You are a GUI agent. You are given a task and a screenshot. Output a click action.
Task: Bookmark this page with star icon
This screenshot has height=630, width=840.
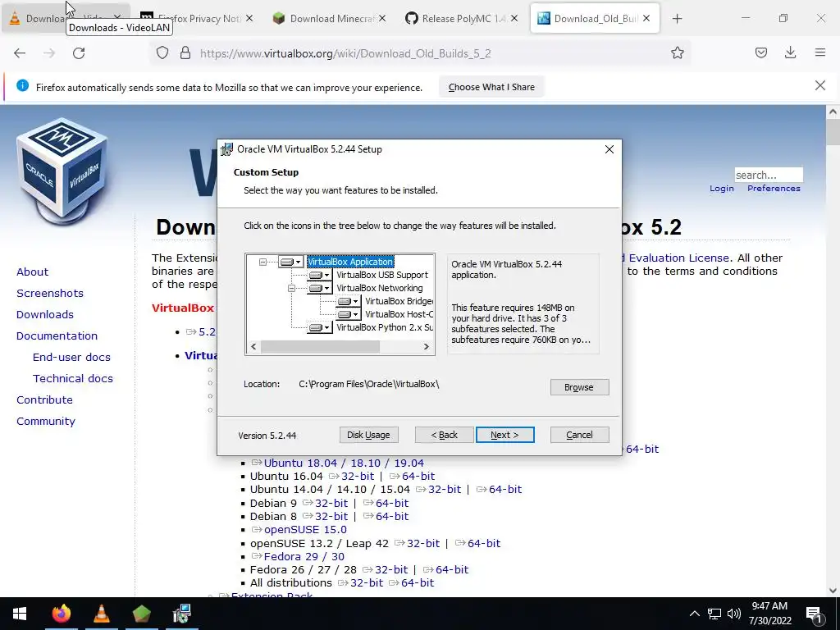point(677,53)
